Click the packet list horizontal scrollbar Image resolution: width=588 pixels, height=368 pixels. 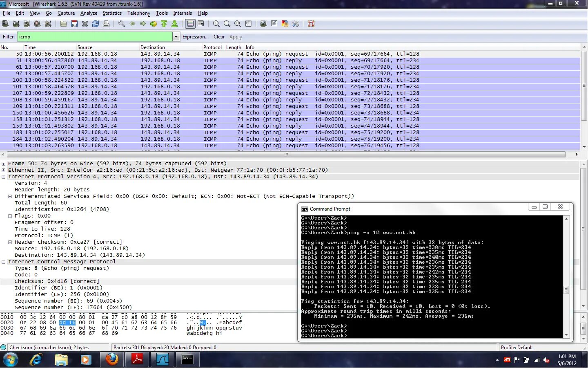286,155
